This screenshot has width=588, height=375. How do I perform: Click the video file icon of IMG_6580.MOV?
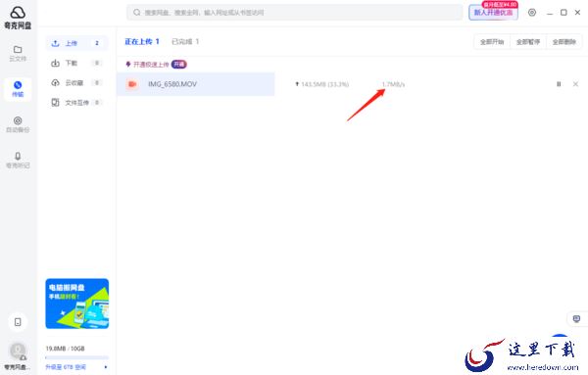132,84
